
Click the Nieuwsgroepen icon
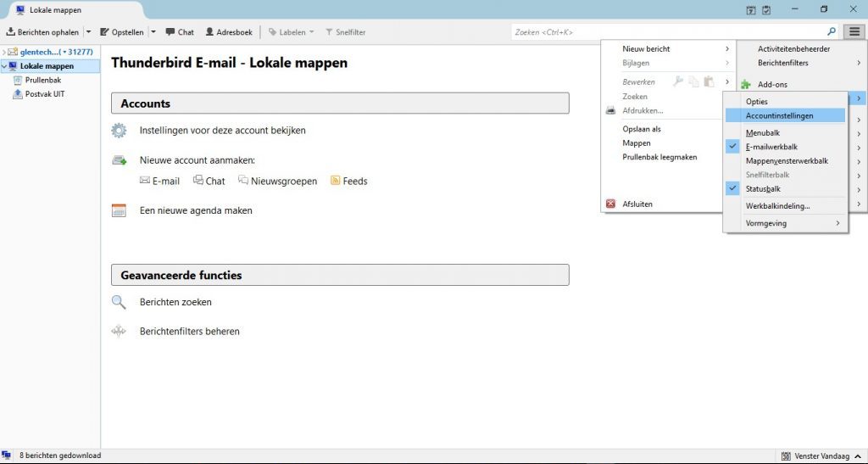tap(243, 180)
